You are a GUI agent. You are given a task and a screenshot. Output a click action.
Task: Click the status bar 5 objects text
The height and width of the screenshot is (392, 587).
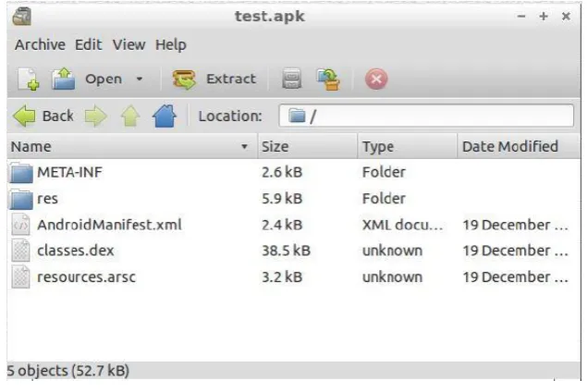pos(68,371)
